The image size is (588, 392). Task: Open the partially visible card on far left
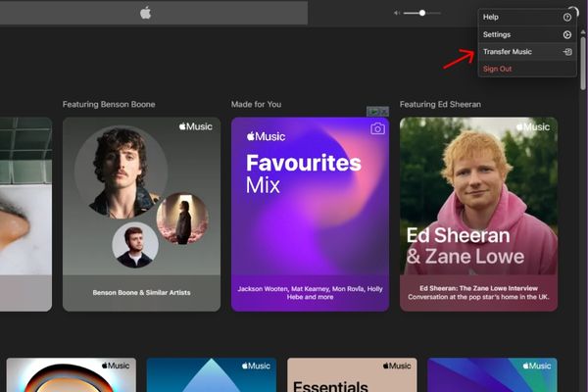point(25,215)
